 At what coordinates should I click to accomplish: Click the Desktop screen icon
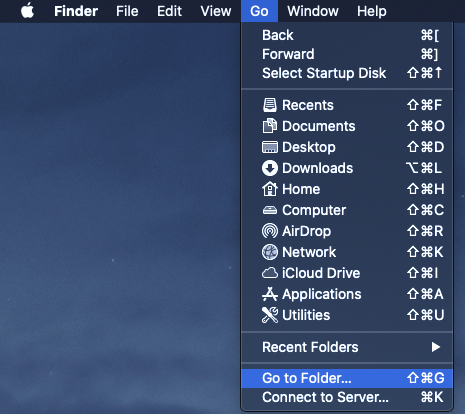coord(269,147)
